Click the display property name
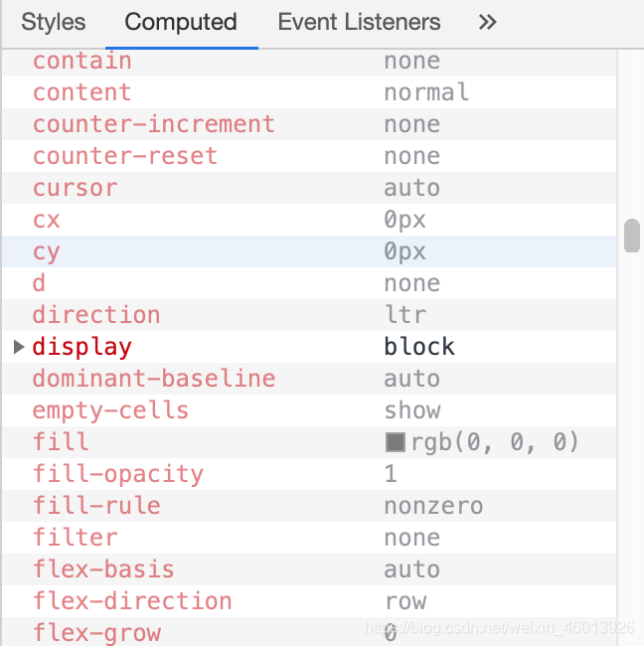The height and width of the screenshot is (646, 644). (x=82, y=347)
